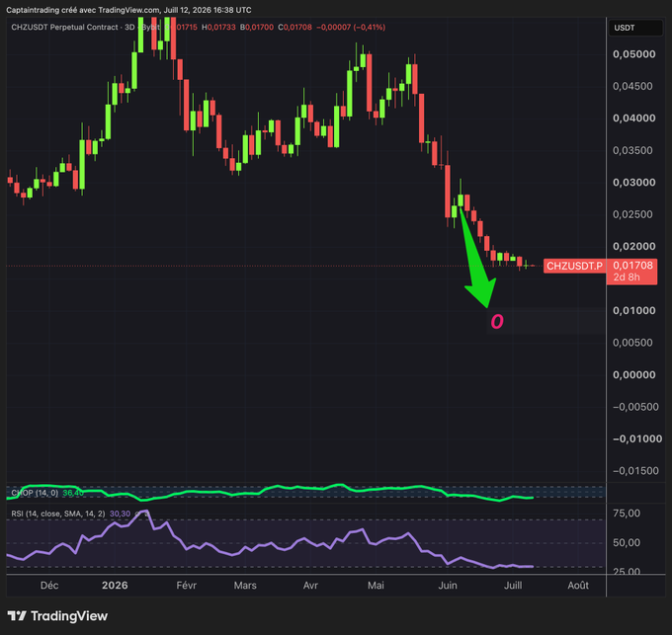Click the last price tag 0,01708
The image size is (672, 635).
[x=632, y=265]
